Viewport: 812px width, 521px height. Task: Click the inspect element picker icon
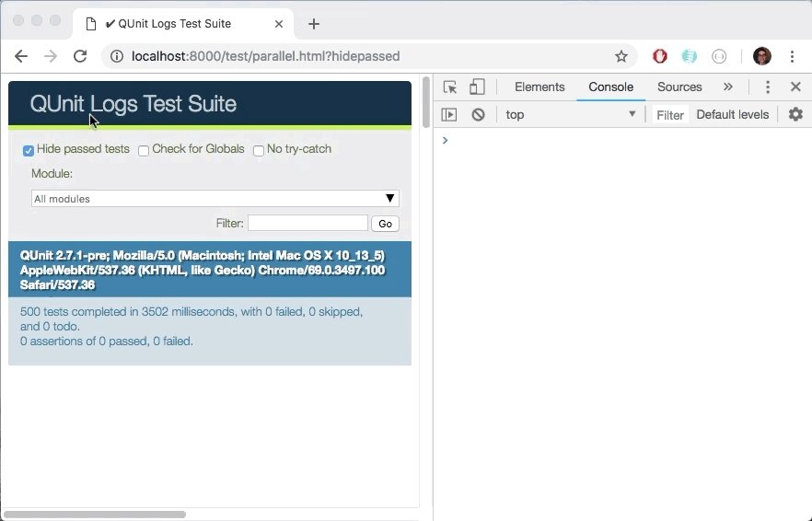[x=450, y=87]
